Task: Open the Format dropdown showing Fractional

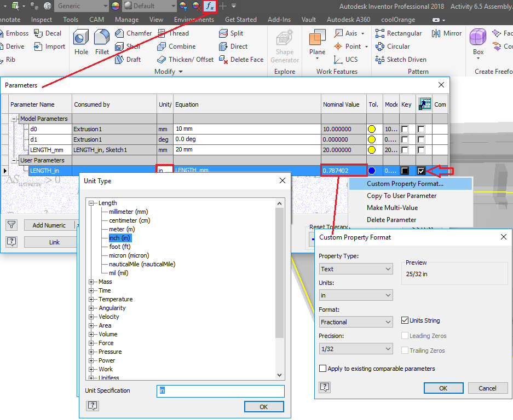Action: (355, 322)
